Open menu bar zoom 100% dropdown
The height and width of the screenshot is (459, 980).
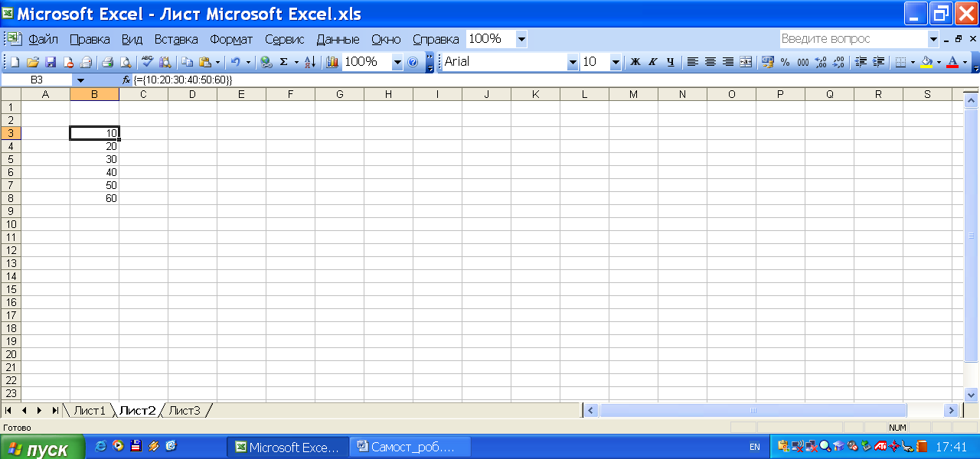click(x=521, y=39)
